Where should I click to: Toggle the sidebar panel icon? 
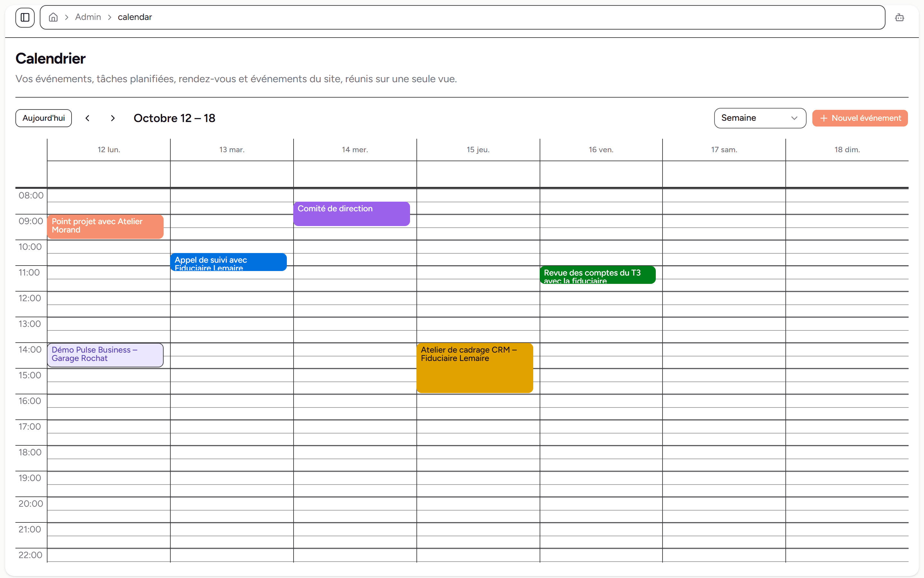tap(25, 17)
